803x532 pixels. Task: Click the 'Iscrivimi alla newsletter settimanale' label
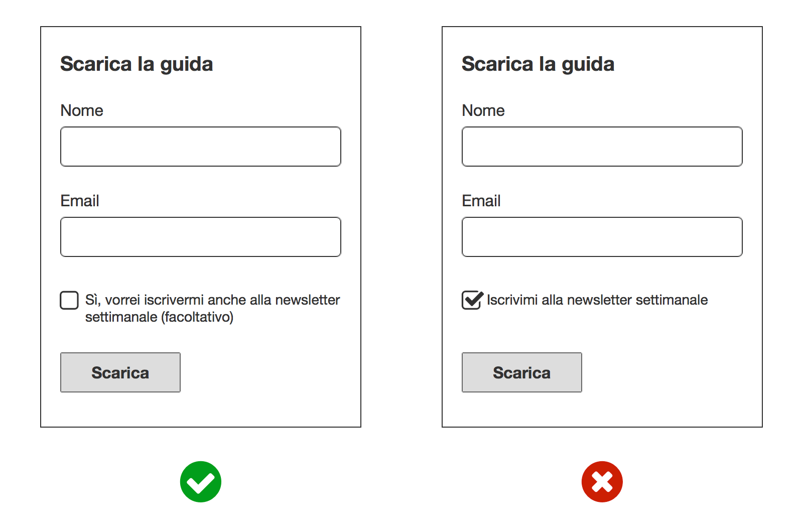(597, 300)
